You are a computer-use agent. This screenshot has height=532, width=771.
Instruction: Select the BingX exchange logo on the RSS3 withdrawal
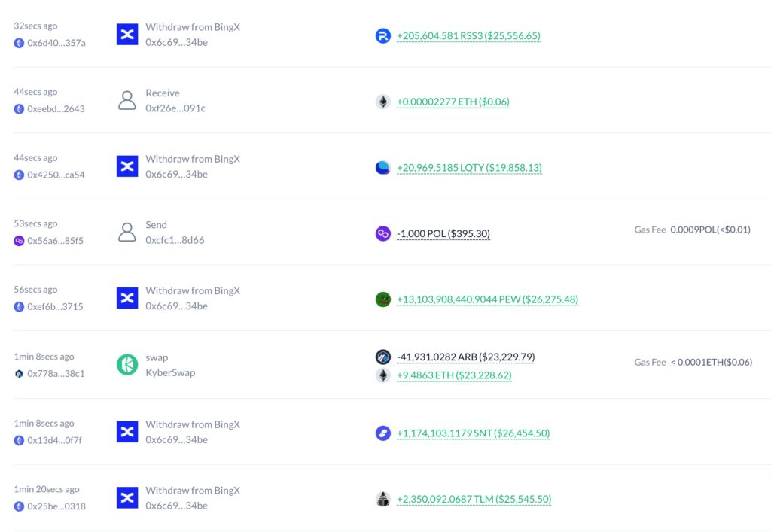tap(127, 34)
